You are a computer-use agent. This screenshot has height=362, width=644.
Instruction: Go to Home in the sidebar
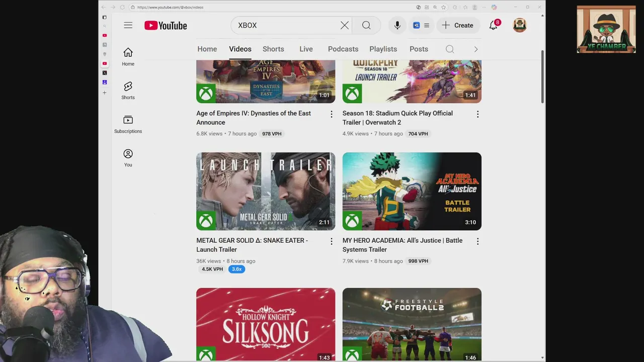tap(128, 57)
